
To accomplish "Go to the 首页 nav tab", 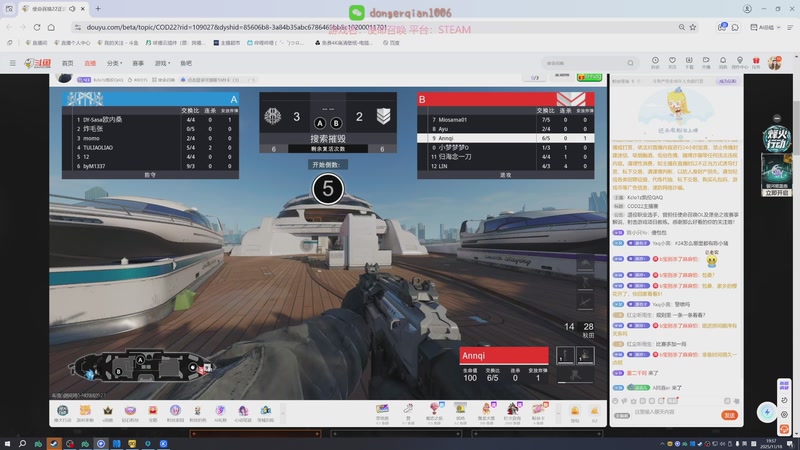I will [x=67, y=63].
